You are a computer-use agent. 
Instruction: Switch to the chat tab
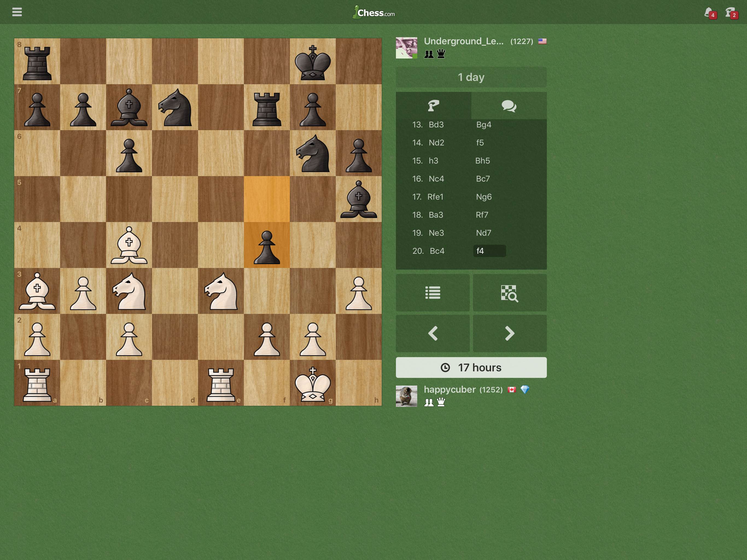pyautogui.click(x=509, y=106)
